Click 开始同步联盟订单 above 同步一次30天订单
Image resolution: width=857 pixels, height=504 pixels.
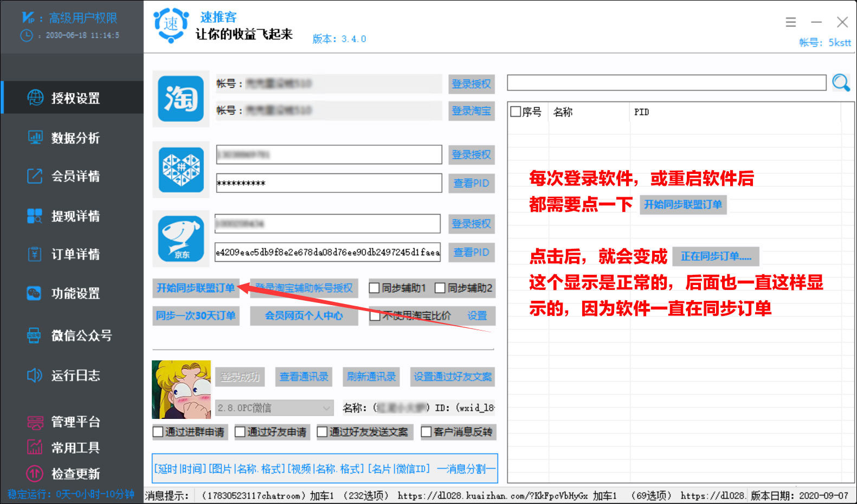(x=196, y=288)
